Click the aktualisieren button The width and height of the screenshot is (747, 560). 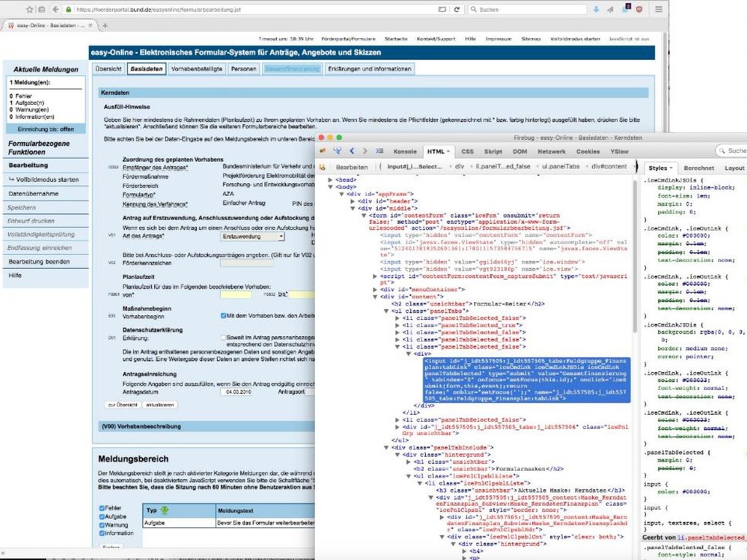click(x=158, y=404)
